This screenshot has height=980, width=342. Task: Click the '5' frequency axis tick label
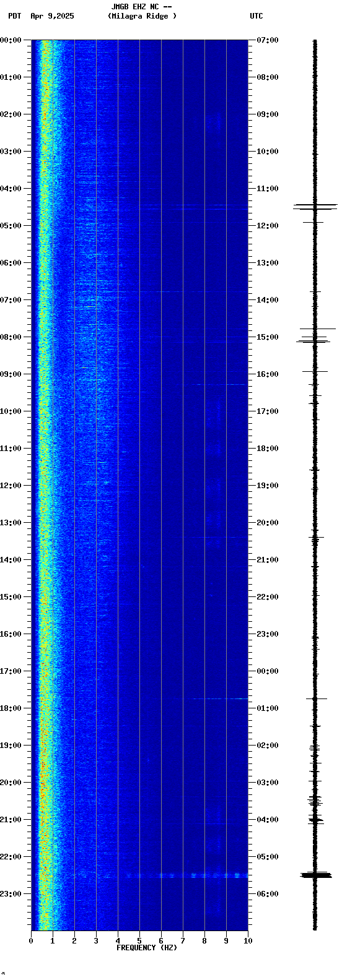click(139, 941)
